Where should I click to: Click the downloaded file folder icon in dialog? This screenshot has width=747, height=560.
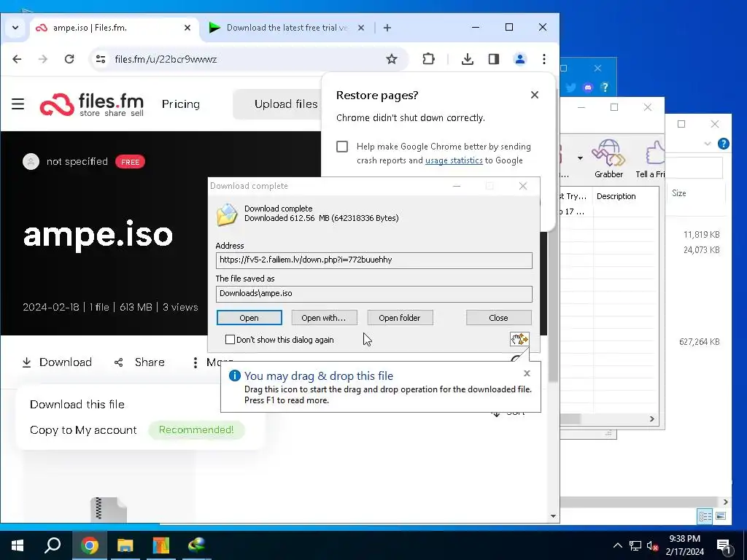(228, 214)
